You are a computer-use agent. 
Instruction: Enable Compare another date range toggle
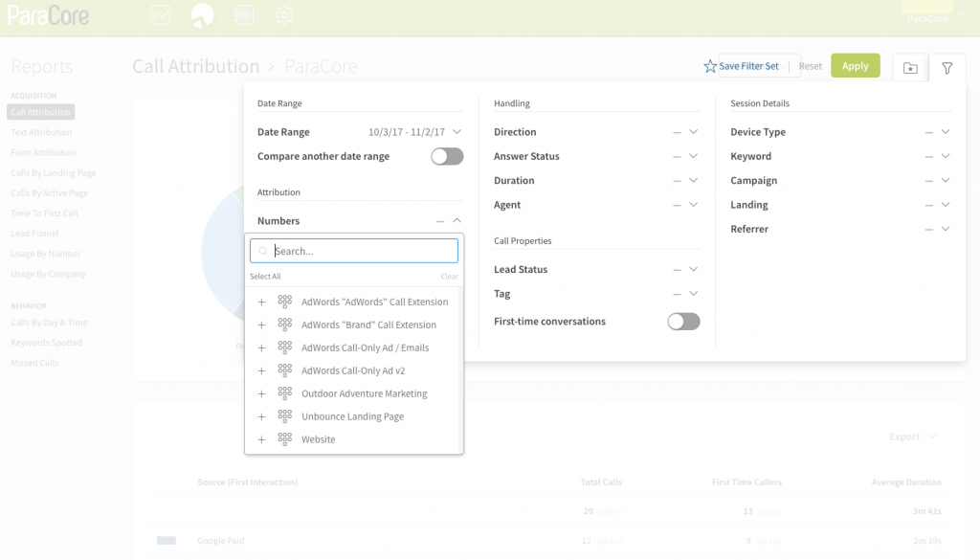point(447,156)
